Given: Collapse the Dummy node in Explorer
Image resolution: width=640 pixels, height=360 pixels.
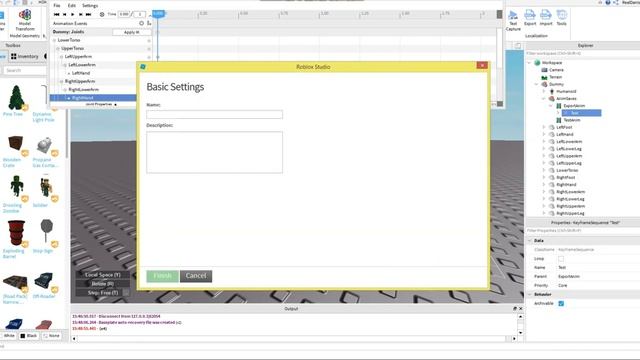Looking at the screenshot, I should pyautogui.click(x=536, y=84).
